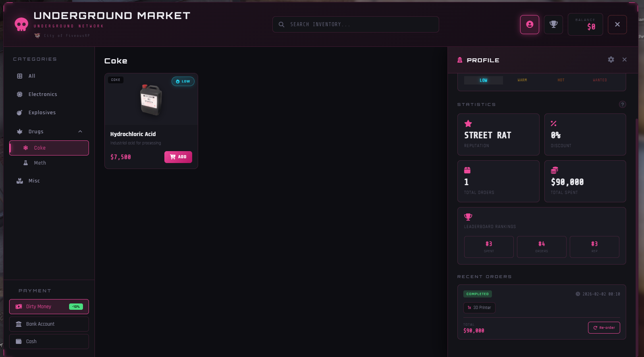Click the Street Rat reputation card

[498, 134]
